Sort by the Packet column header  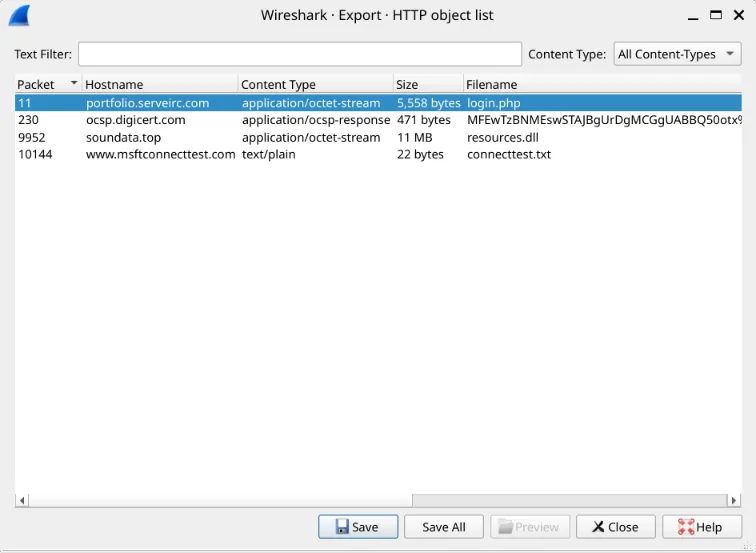point(48,84)
